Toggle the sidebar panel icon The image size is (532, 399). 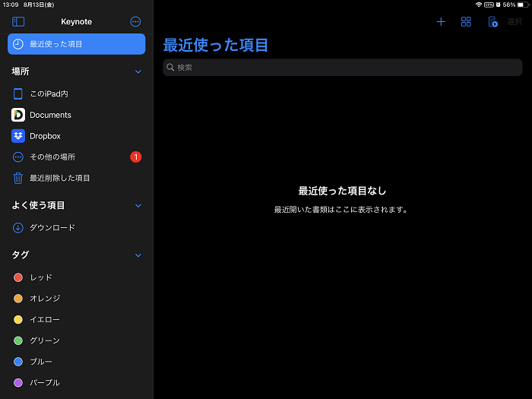click(18, 22)
